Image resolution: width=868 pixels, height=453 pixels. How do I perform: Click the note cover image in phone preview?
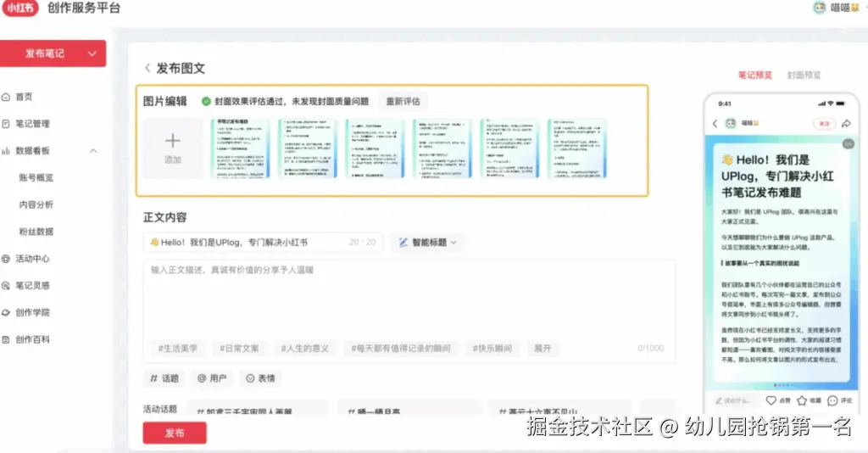point(781,262)
